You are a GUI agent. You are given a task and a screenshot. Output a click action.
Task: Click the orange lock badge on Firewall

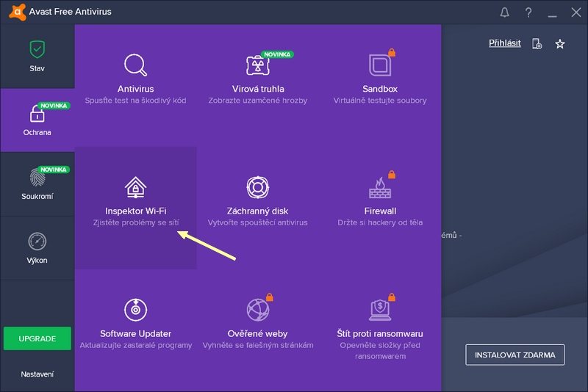(392, 175)
